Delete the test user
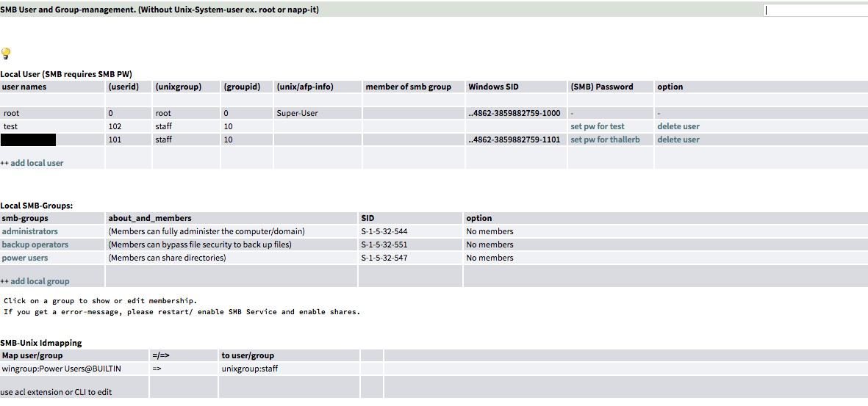The width and height of the screenshot is (868, 406). (x=678, y=126)
